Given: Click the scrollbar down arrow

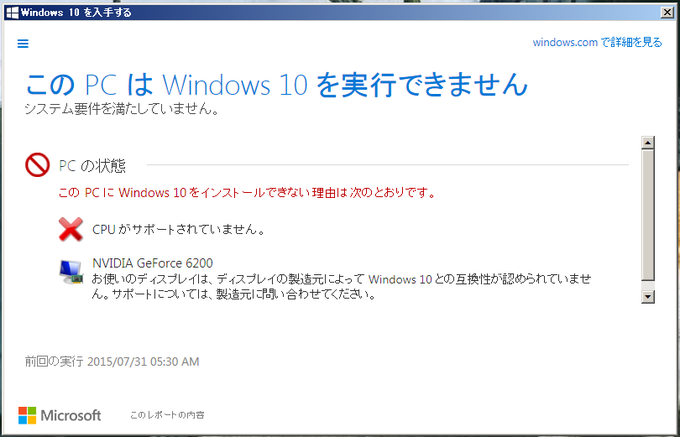Looking at the screenshot, I should 648,297.
